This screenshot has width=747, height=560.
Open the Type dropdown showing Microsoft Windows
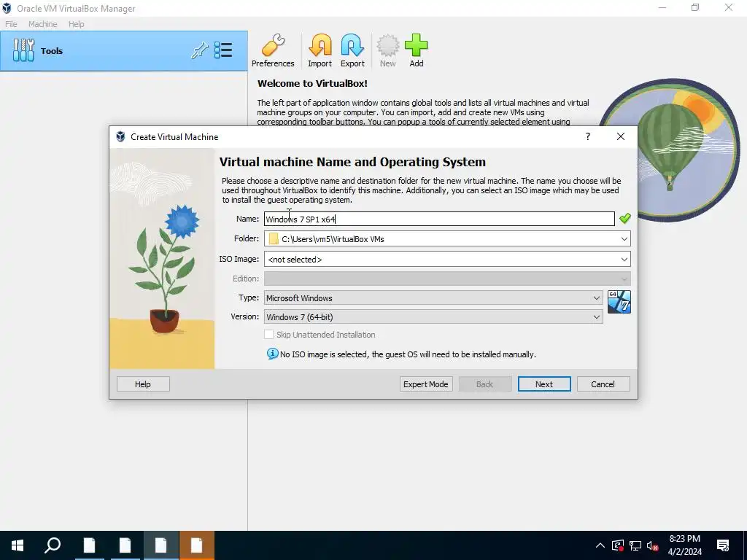(433, 298)
